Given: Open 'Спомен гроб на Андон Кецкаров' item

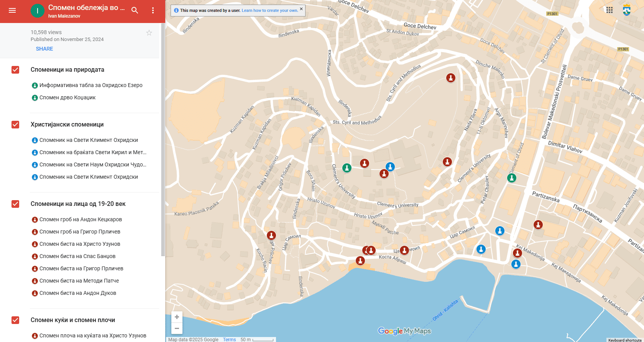Looking at the screenshot, I should (x=80, y=219).
